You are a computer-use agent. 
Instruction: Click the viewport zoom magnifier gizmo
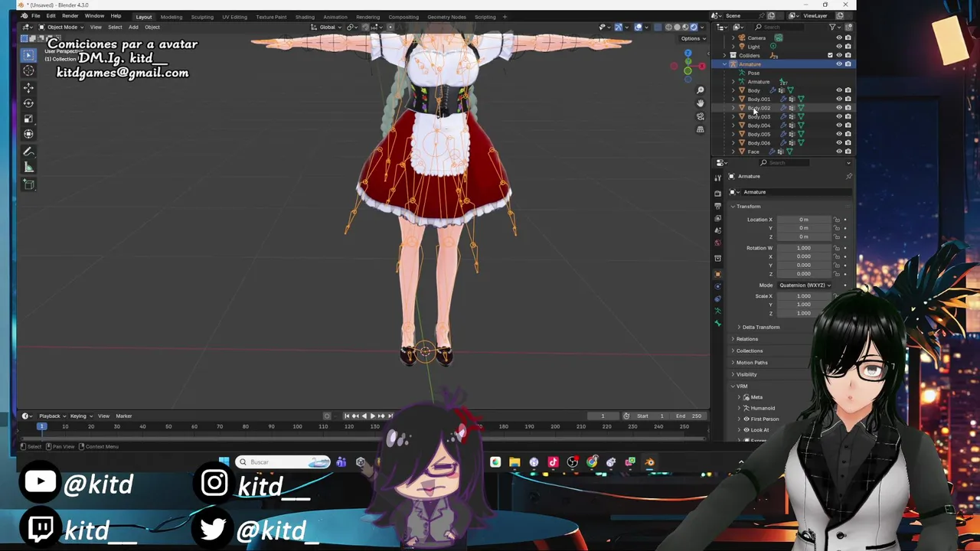point(700,90)
